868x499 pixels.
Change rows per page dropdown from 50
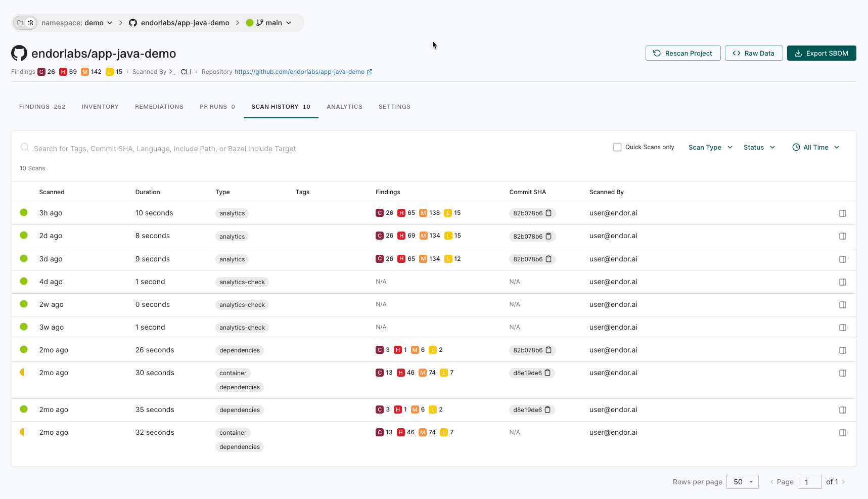pyautogui.click(x=742, y=482)
